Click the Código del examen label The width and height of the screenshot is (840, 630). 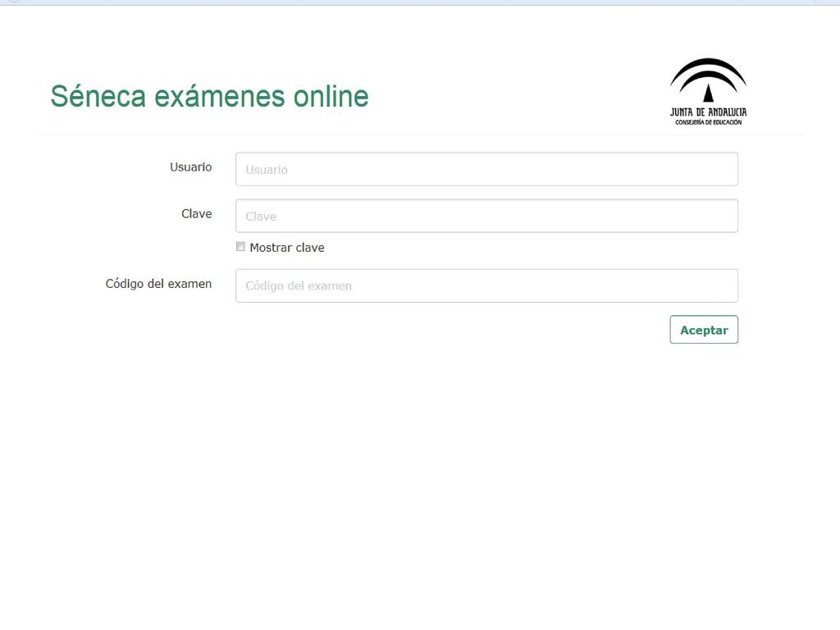click(x=158, y=284)
